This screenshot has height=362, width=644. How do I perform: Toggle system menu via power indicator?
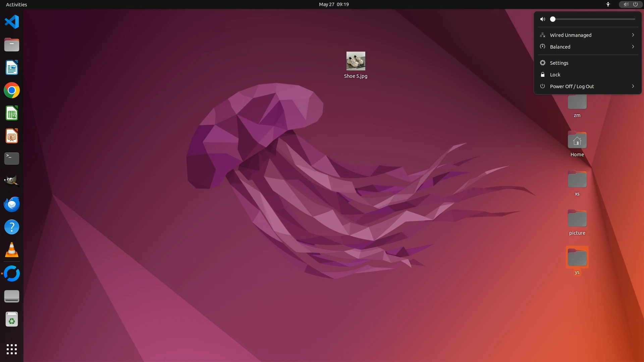click(635, 4)
